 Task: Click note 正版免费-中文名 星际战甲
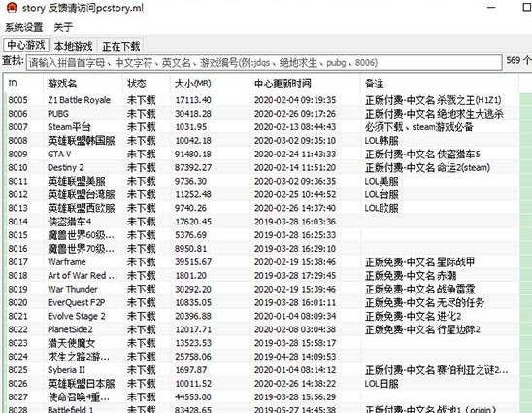coord(419,261)
